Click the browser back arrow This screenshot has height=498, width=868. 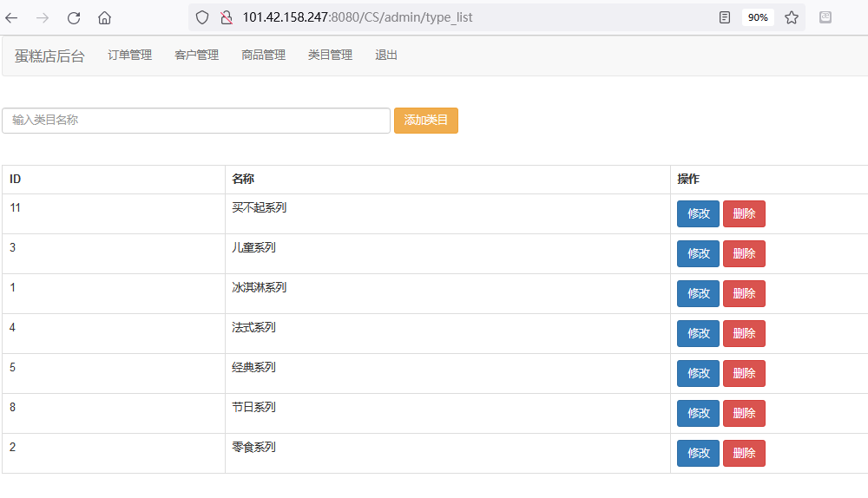click(x=12, y=17)
